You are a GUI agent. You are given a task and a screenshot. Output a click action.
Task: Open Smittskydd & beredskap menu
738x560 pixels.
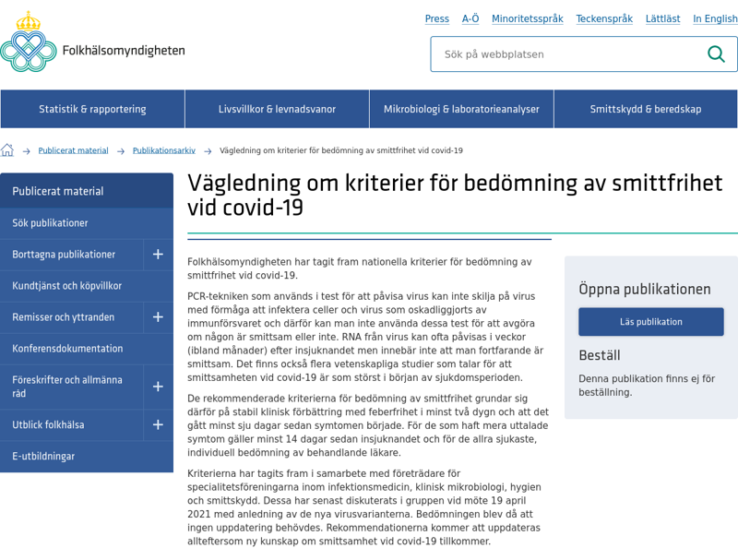point(646,109)
